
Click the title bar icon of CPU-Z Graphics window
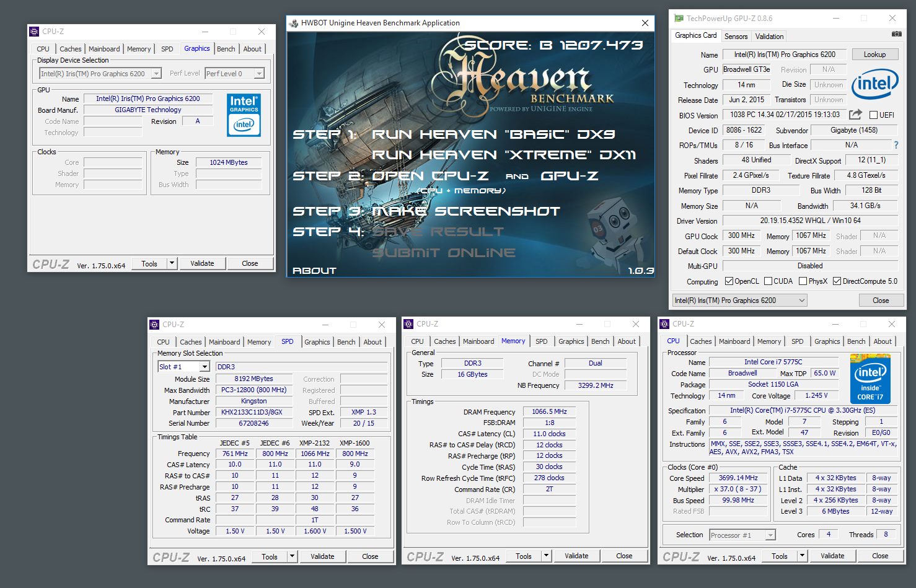[34, 32]
